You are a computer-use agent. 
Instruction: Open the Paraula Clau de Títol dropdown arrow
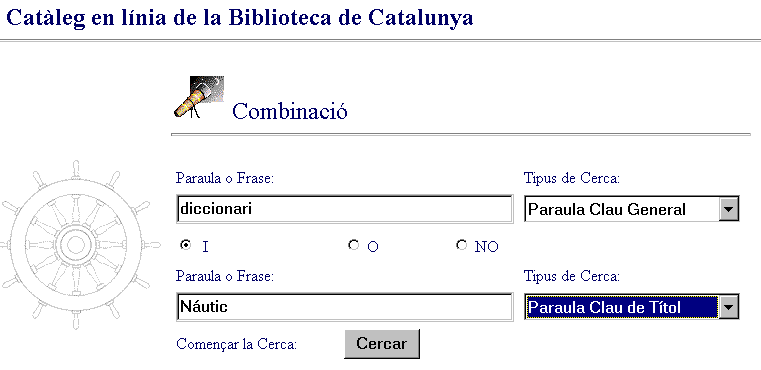pyautogui.click(x=728, y=307)
